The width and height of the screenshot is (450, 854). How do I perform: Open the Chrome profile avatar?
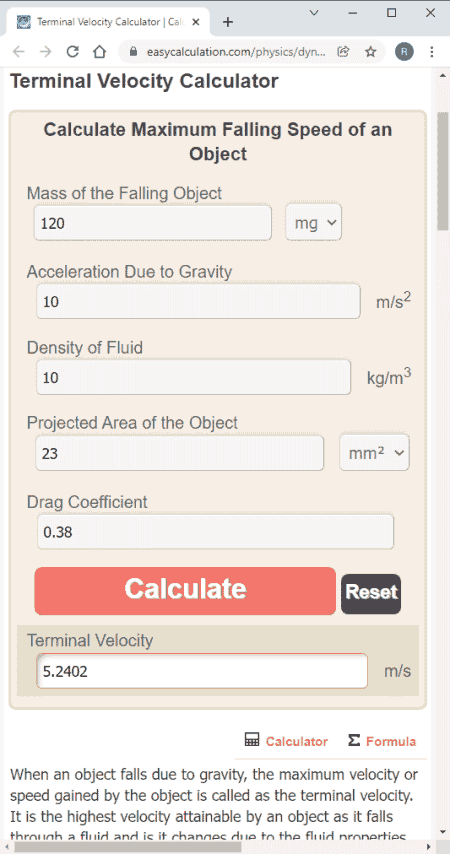point(404,52)
